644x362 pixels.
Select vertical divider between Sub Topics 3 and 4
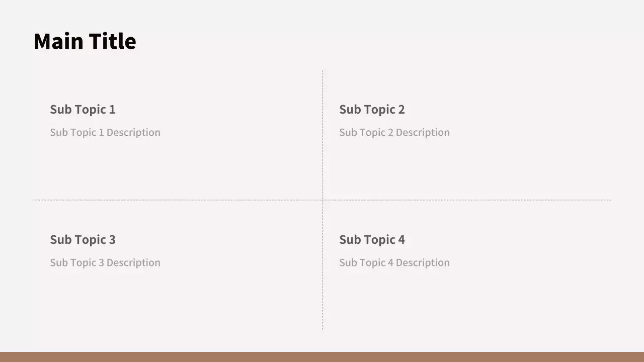(x=323, y=265)
